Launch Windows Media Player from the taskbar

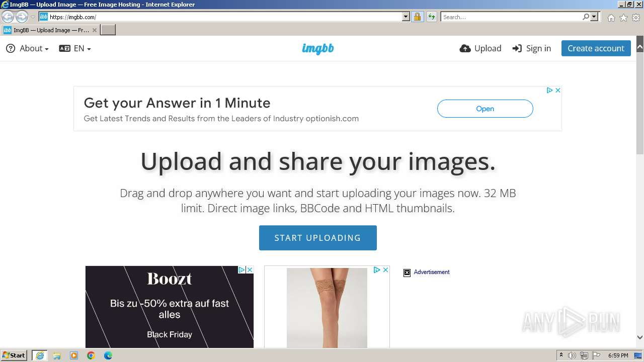pos(74,355)
